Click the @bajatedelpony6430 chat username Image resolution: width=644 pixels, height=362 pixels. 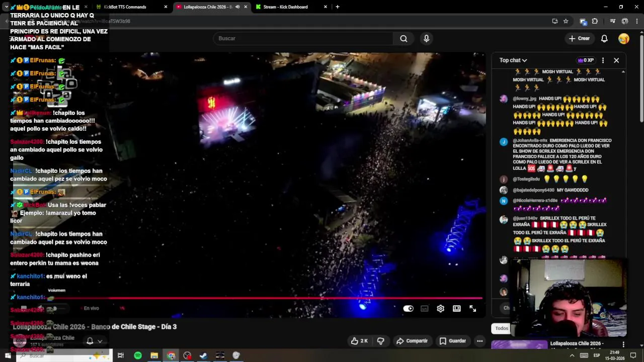pyautogui.click(x=533, y=190)
